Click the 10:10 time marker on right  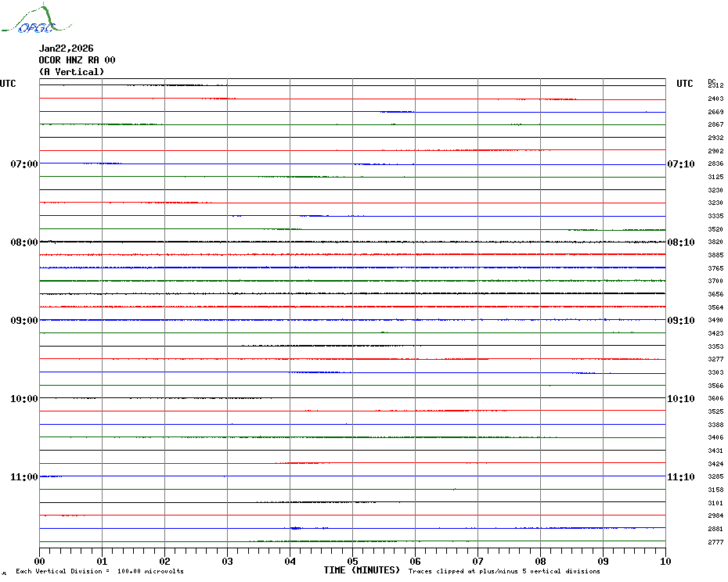(680, 399)
